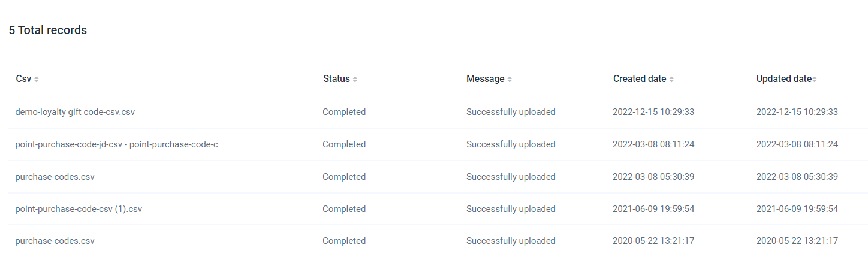The width and height of the screenshot is (868, 272).
Task: Open the point-purchase-code-jd-csv file entry
Action: click(116, 144)
